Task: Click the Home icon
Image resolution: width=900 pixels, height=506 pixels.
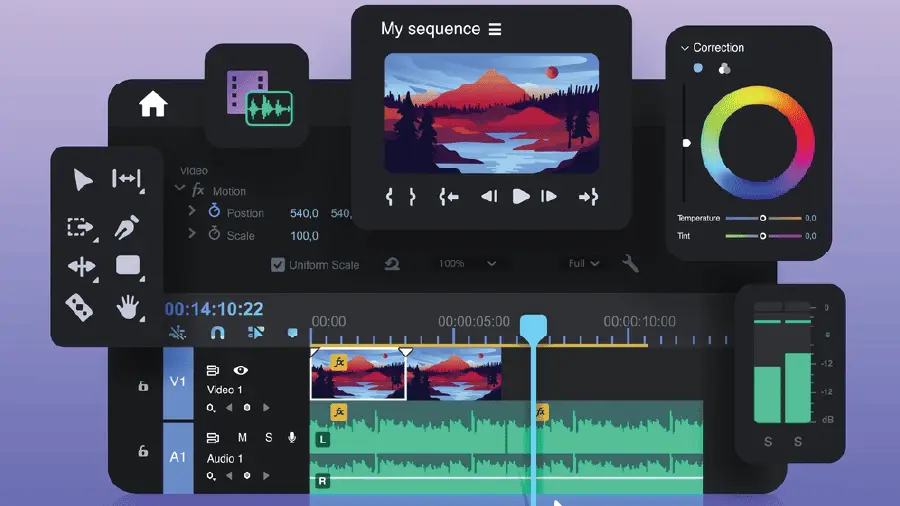Action: click(153, 104)
